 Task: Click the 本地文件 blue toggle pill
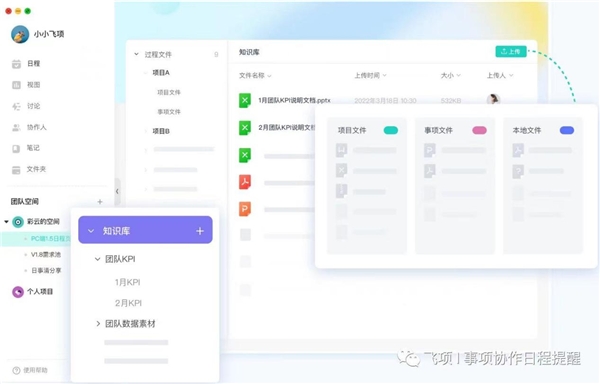click(x=567, y=130)
